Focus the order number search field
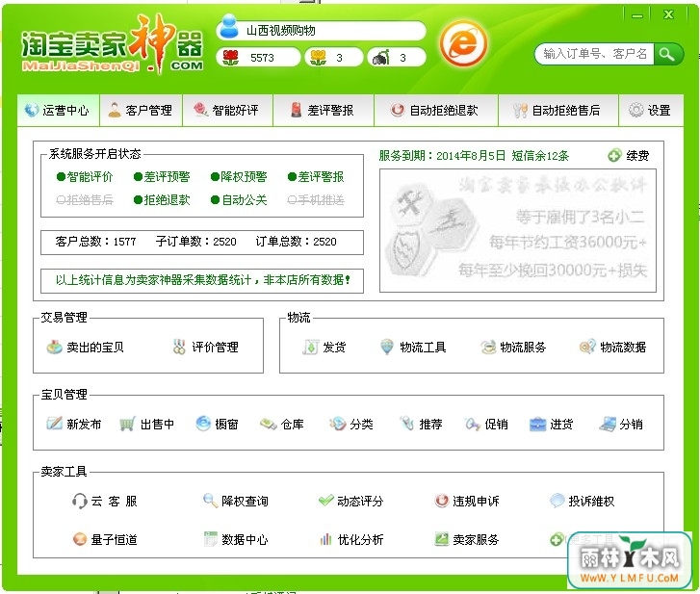This screenshot has height=594, width=700. tap(595, 54)
